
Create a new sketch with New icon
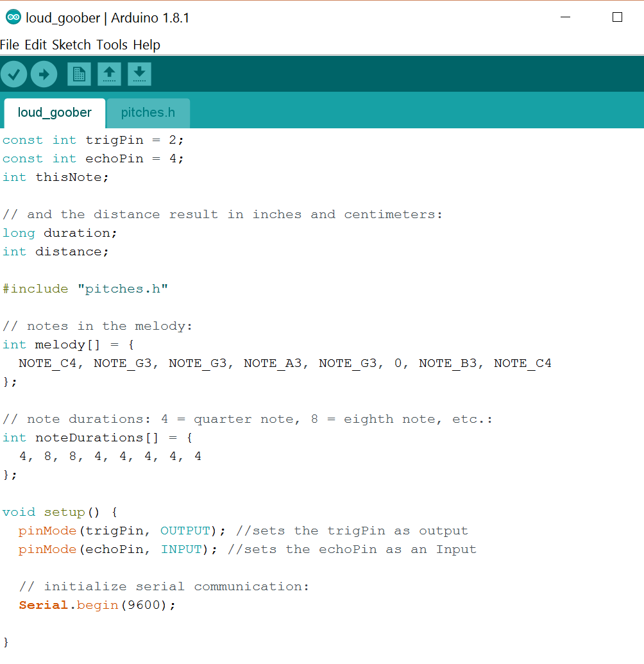pyautogui.click(x=79, y=74)
